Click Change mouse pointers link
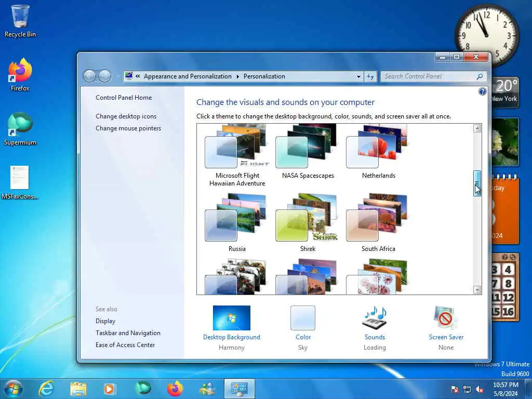The image size is (532, 399). pyautogui.click(x=128, y=128)
